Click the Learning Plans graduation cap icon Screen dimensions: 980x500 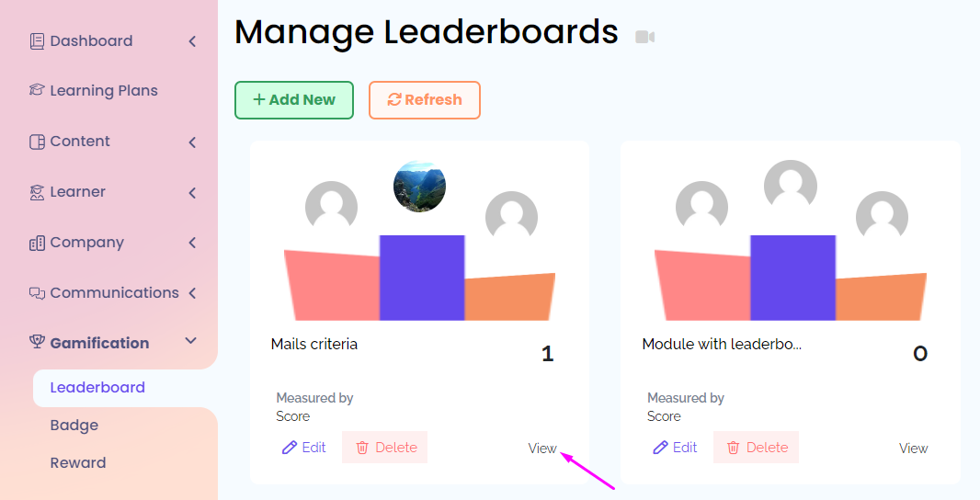click(x=37, y=91)
